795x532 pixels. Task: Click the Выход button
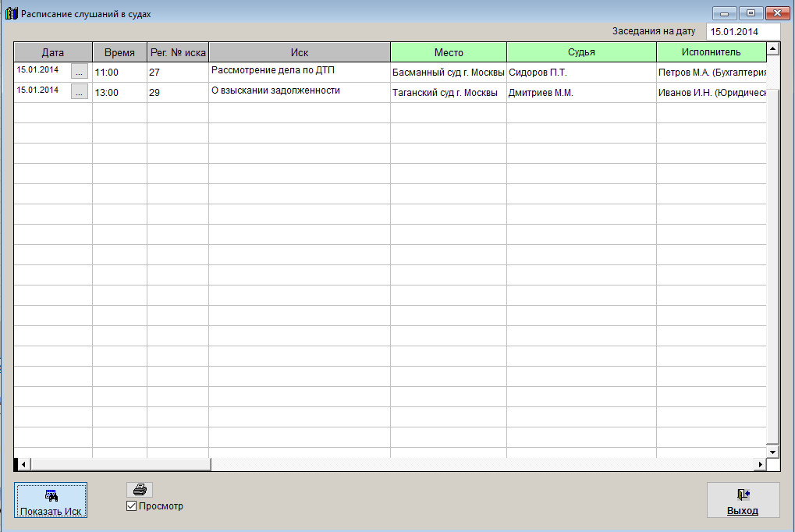click(744, 500)
